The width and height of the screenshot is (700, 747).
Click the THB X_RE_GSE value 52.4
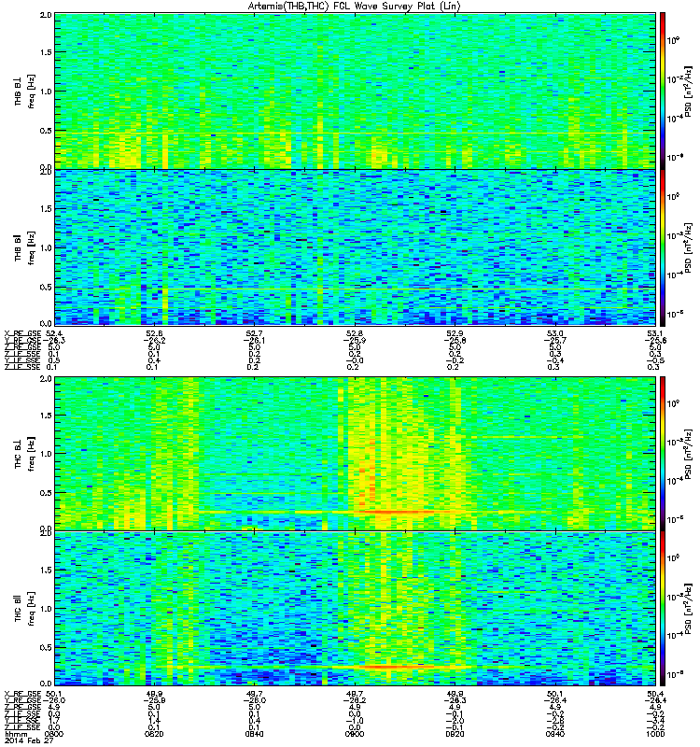pyautogui.click(x=54, y=333)
